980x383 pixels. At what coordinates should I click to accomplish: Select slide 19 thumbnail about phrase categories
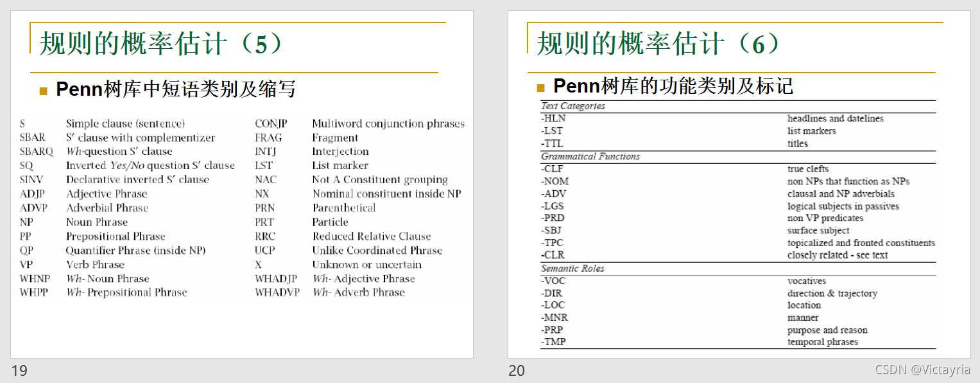(242, 184)
